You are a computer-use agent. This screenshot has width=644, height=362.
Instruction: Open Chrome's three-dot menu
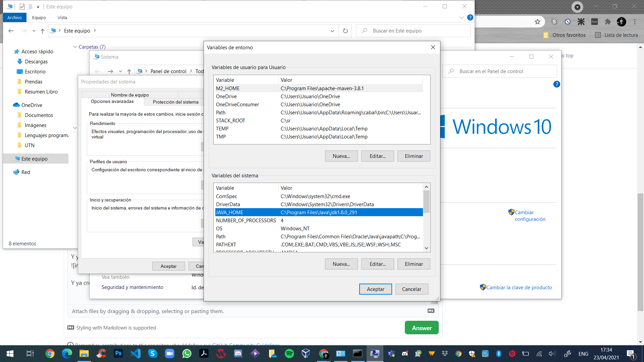635,22
